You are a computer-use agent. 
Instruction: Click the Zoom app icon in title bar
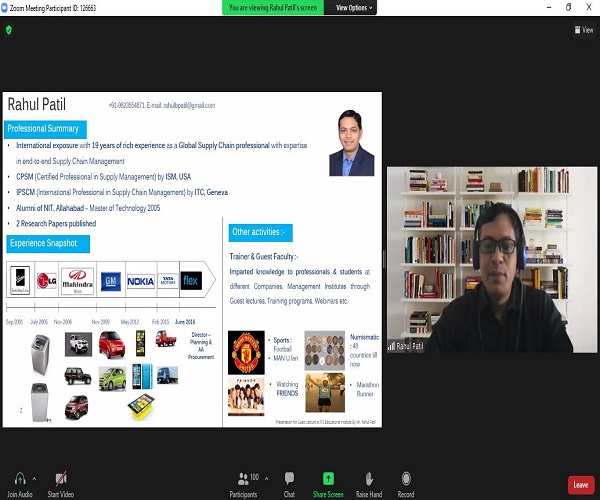pos(4,8)
